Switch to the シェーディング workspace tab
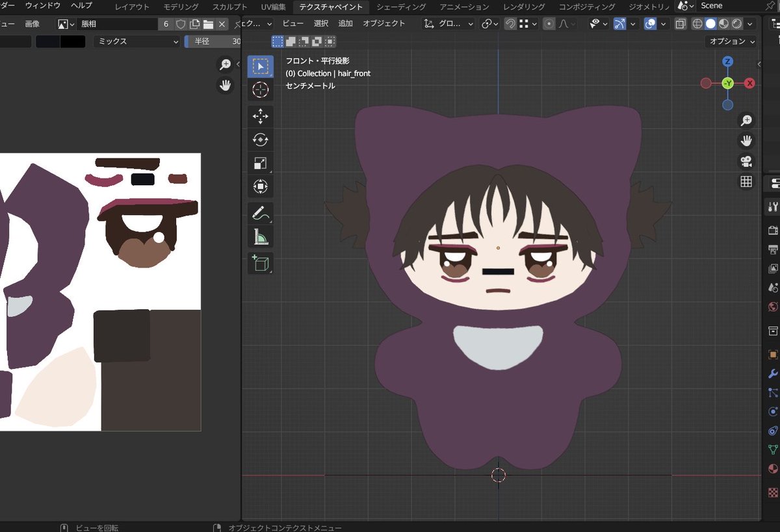The image size is (780, 532). 401,7
